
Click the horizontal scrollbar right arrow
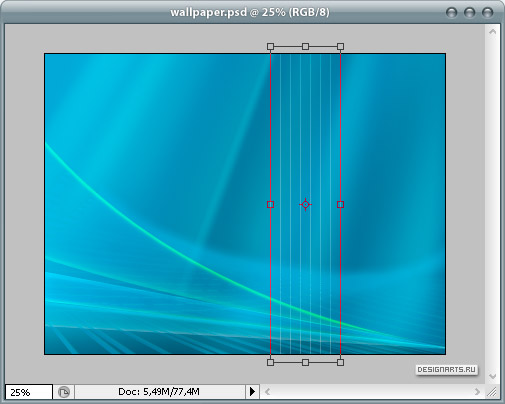[x=477, y=392]
